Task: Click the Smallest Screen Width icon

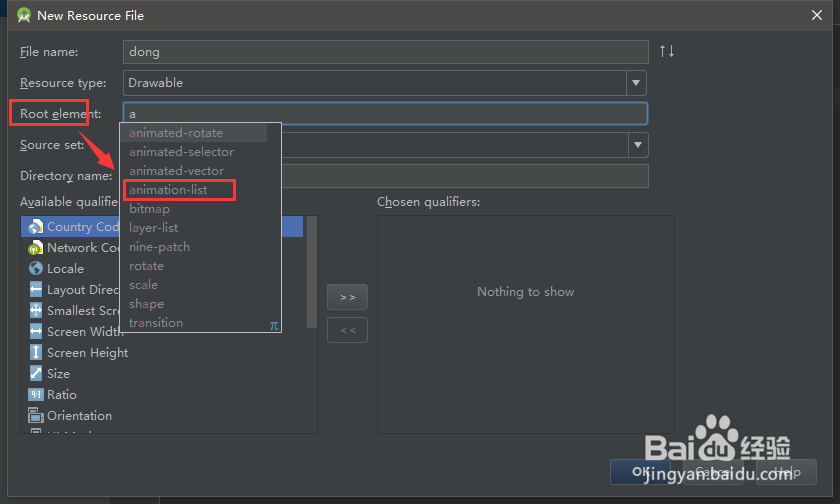Action: point(36,311)
